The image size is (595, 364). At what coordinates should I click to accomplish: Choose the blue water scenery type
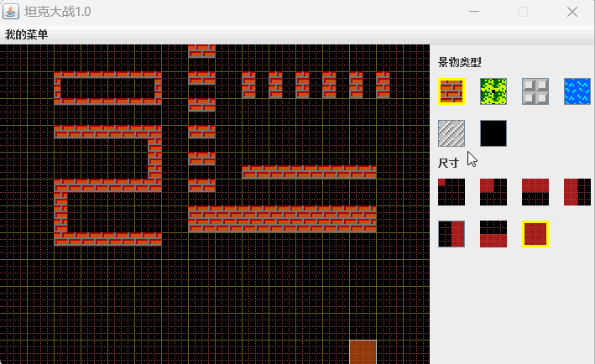(577, 91)
